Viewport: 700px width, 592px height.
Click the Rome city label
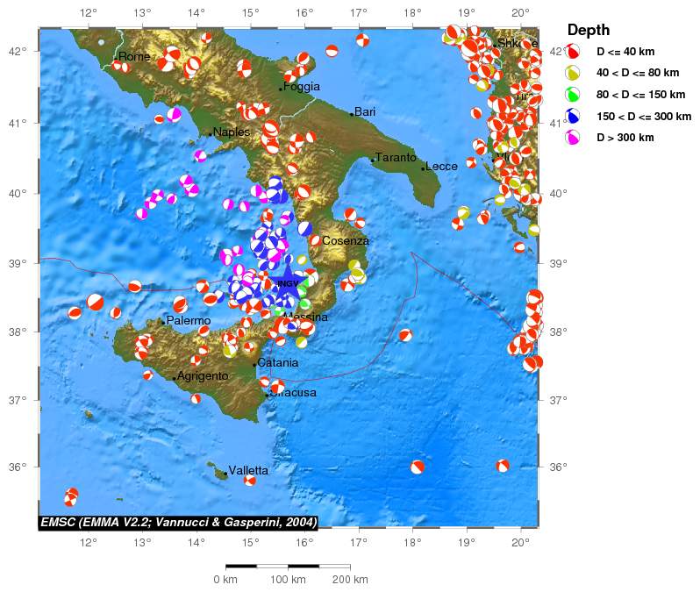point(134,57)
